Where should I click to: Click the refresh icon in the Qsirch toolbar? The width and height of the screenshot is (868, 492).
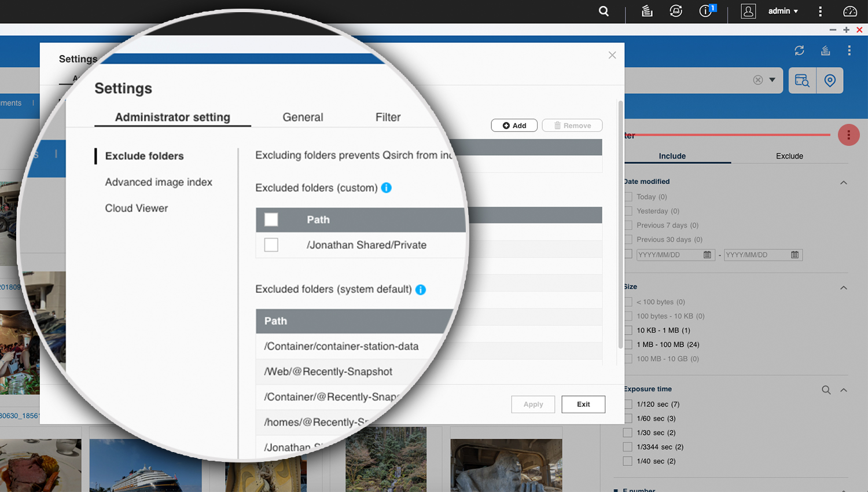tap(800, 51)
